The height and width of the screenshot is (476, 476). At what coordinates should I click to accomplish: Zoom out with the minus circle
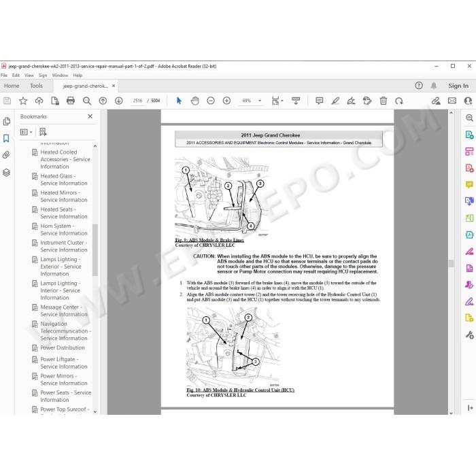click(x=211, y=101)
